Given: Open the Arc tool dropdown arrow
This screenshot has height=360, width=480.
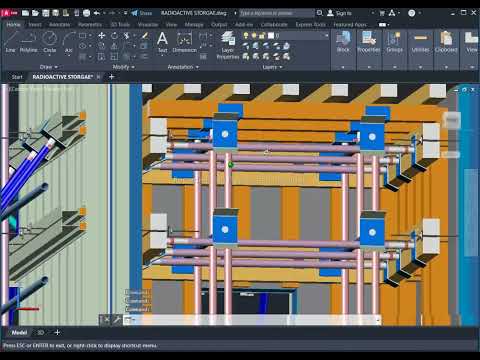Looking at the screenshot, I should pos(69,55).
